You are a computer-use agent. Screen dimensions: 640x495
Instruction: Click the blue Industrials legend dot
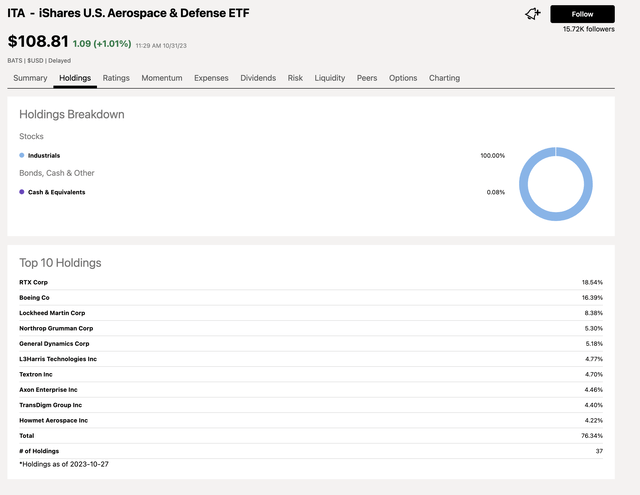pos(22,156)
